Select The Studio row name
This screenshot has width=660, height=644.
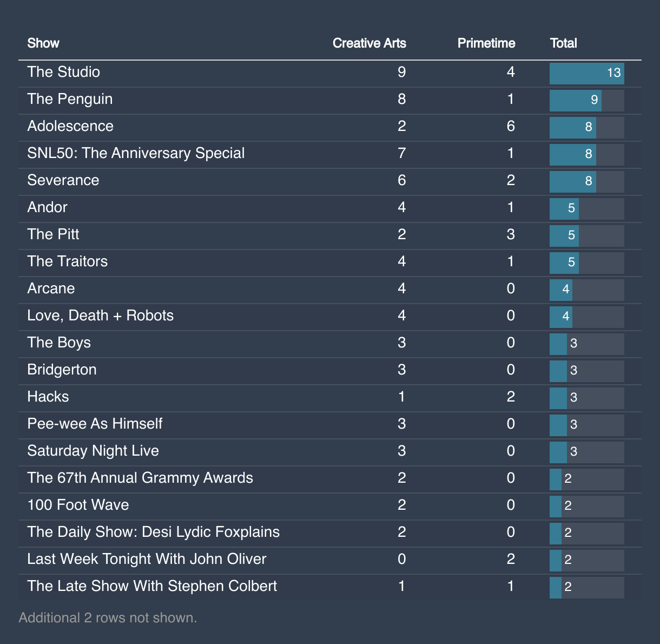tap(64, 72)
